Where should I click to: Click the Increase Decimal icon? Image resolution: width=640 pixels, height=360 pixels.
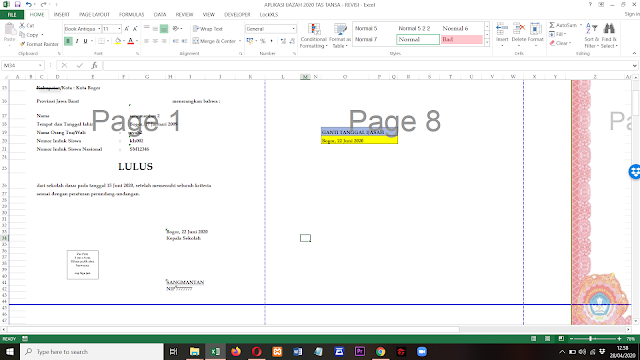click(x=283, y=41)
